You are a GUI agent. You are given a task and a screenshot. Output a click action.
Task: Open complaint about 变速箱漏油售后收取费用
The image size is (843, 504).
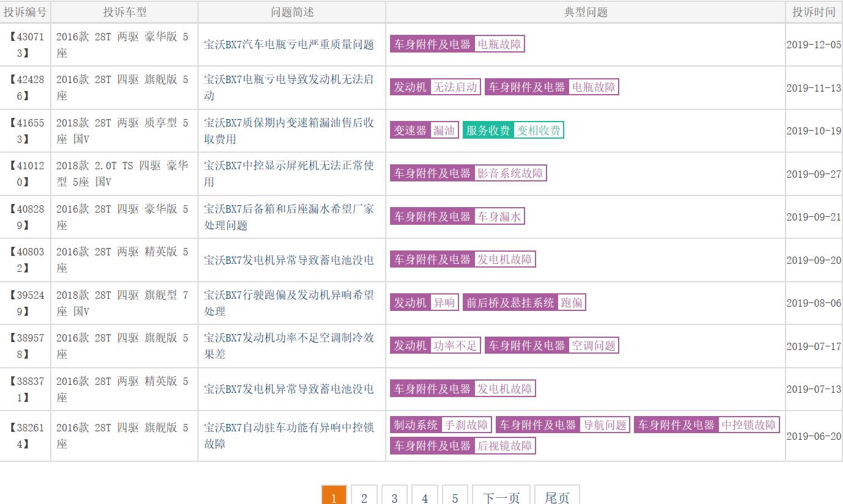coord(289,131)
